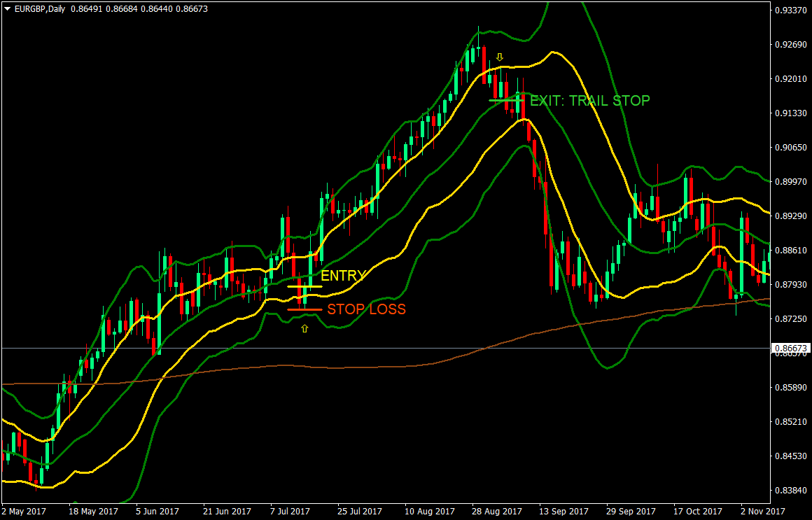Image resolution: width=812 pixels, height=520 pixels.
Task: Click the EURGBP,Daily chart title text
Action: (41, 8)
